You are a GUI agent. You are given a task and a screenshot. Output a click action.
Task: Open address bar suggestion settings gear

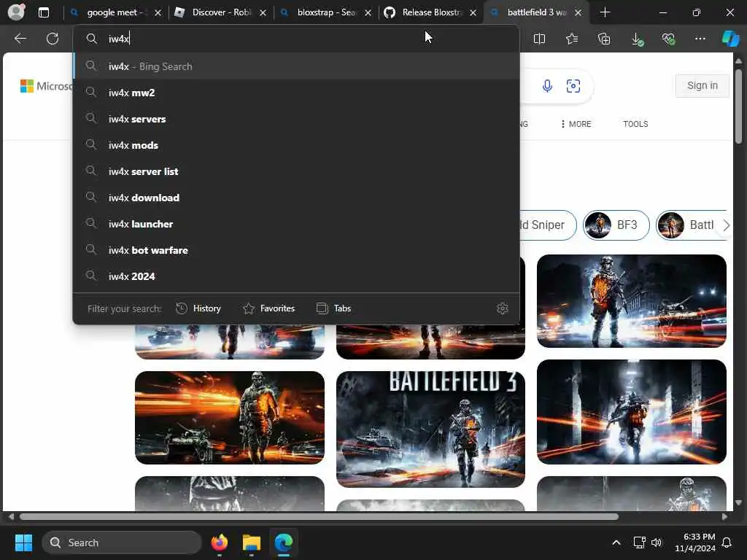click(x=502, y=308)
